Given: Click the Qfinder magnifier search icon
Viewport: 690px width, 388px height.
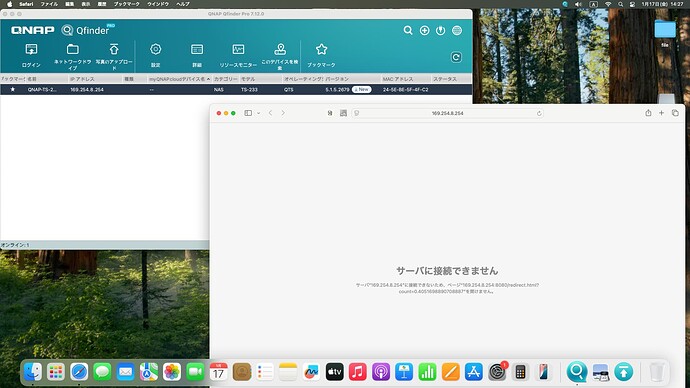Looking at the screenshot, I should (408, 30).
